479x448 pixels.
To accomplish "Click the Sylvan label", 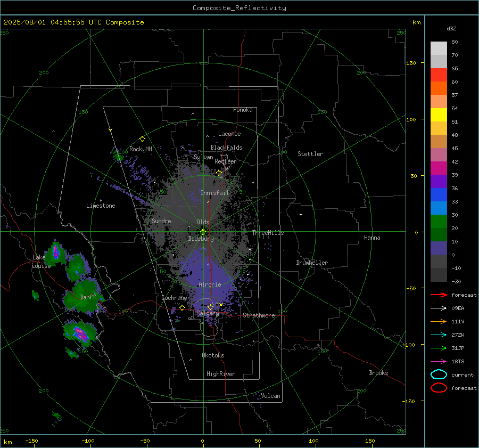I will [203, 158].
